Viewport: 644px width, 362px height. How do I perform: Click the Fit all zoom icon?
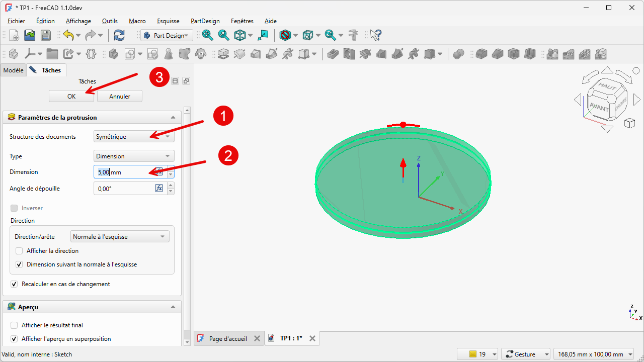(207, 35)
